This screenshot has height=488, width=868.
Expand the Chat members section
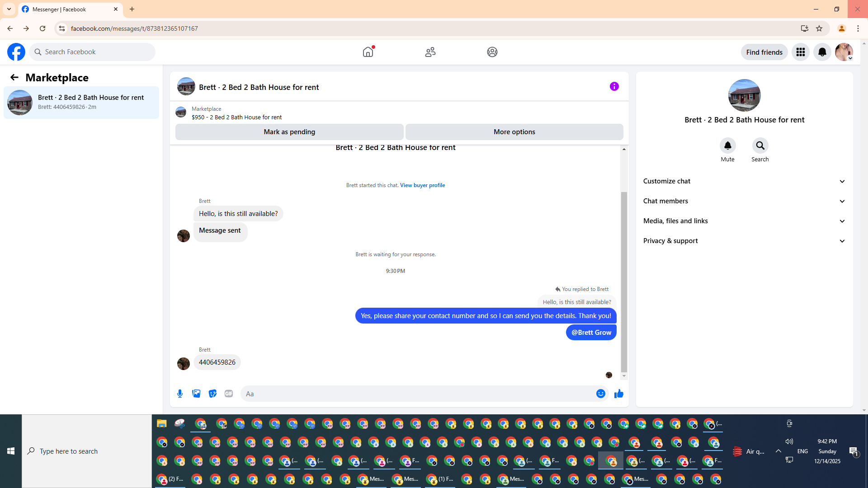coord(744,201)
